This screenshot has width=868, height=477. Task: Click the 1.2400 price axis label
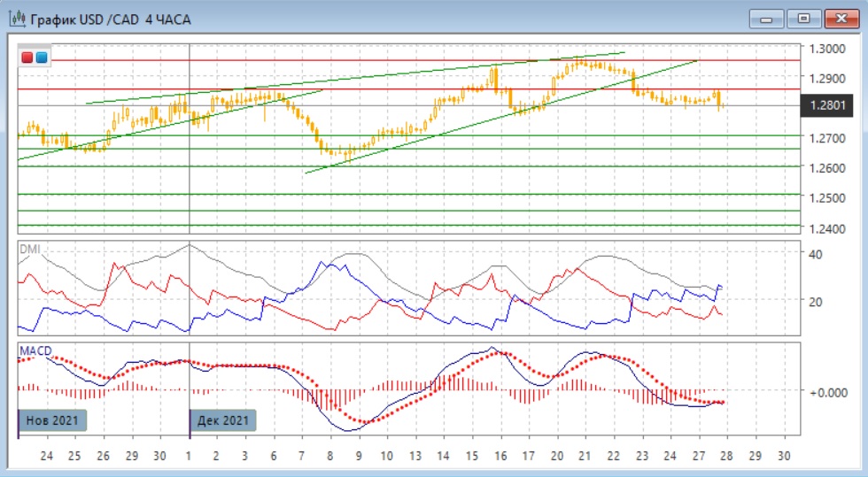[825, 228]
